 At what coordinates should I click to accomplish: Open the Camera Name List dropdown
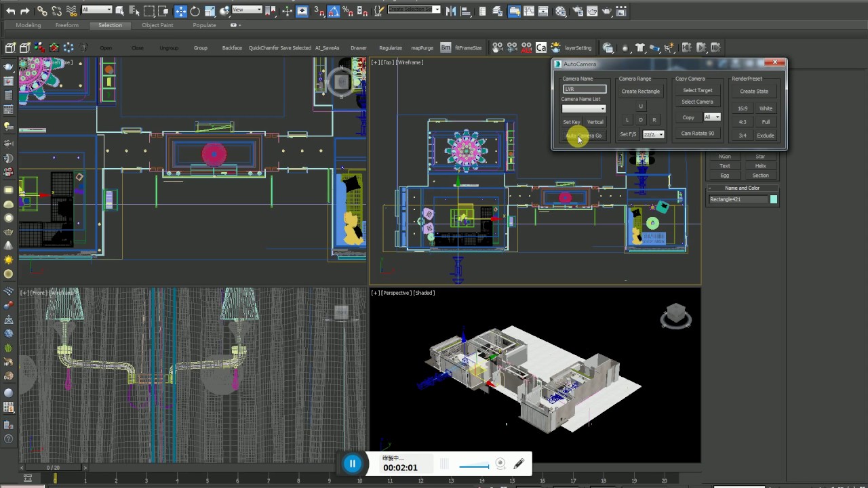(x=584, y=108)
